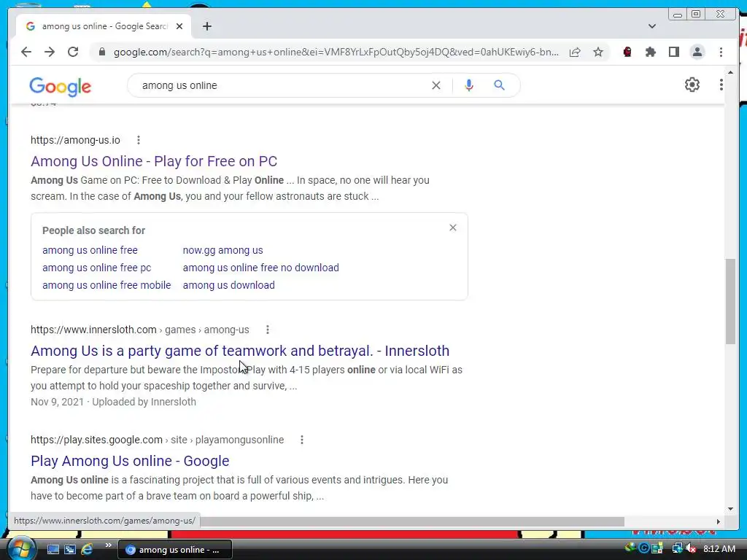Click the scroll down arrow

[730, 508]
